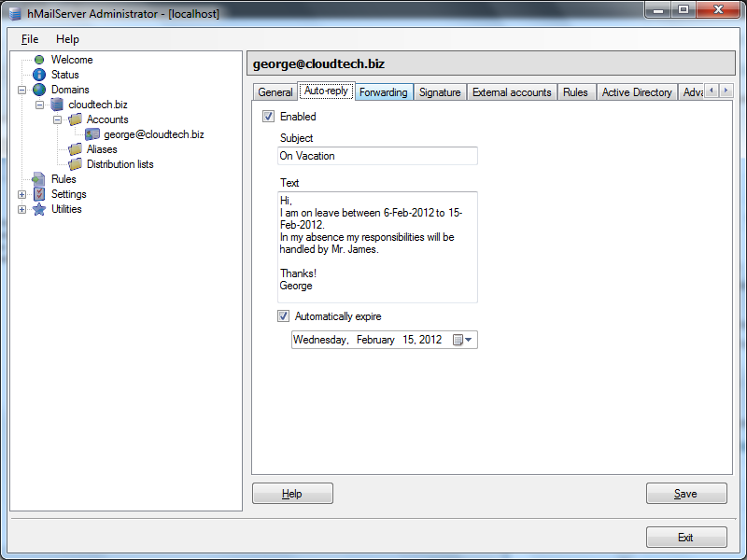Open the File menu
Image resolution: width=747 pixels, height=560 pixels.
pyautogui.click(x=30, y=39)
